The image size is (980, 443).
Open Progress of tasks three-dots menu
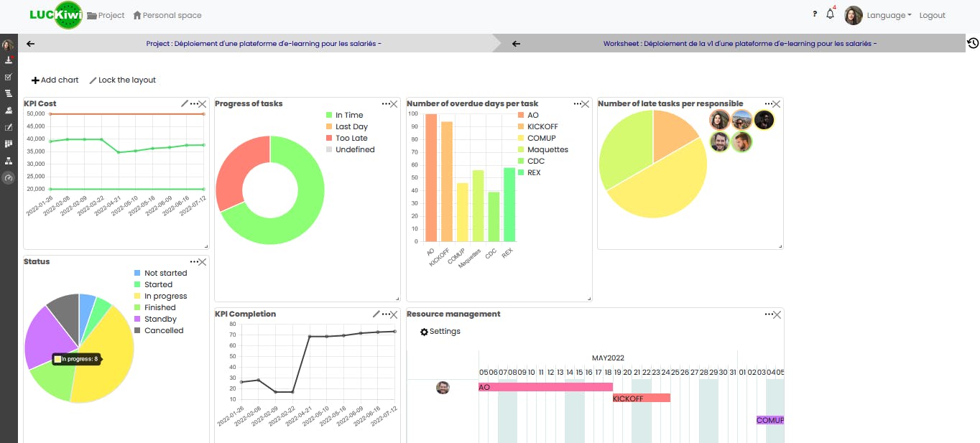pos(385,103)
